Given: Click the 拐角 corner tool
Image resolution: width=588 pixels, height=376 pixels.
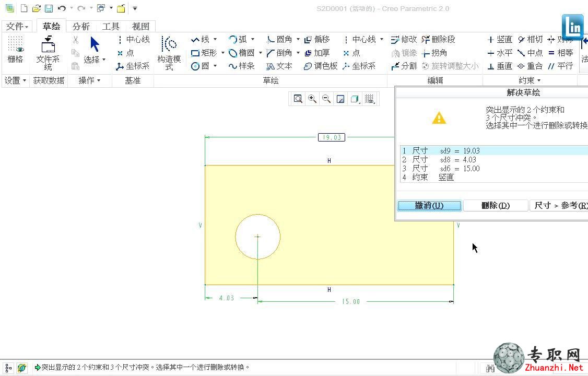Looking at the screenshot, I should tap(434, 53).
